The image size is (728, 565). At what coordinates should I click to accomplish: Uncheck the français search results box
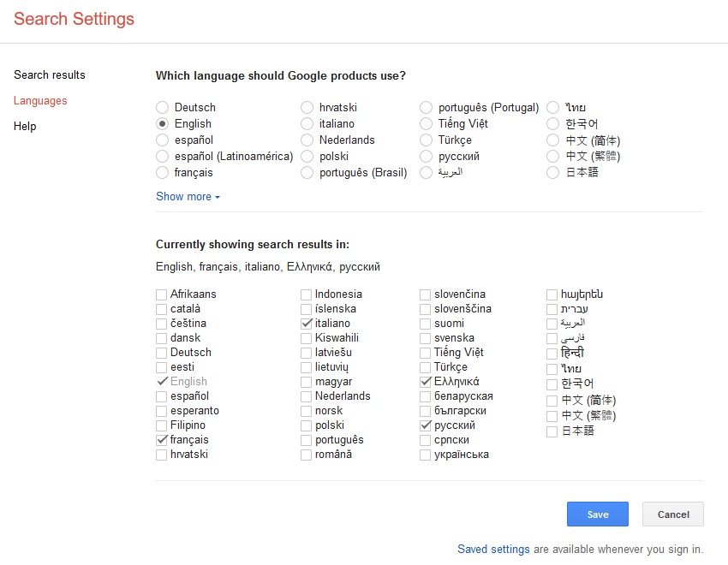coord(161,440)
